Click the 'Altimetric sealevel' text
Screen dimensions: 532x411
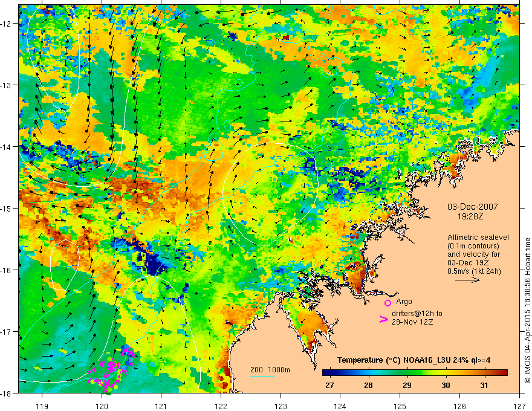pos(478,238)
